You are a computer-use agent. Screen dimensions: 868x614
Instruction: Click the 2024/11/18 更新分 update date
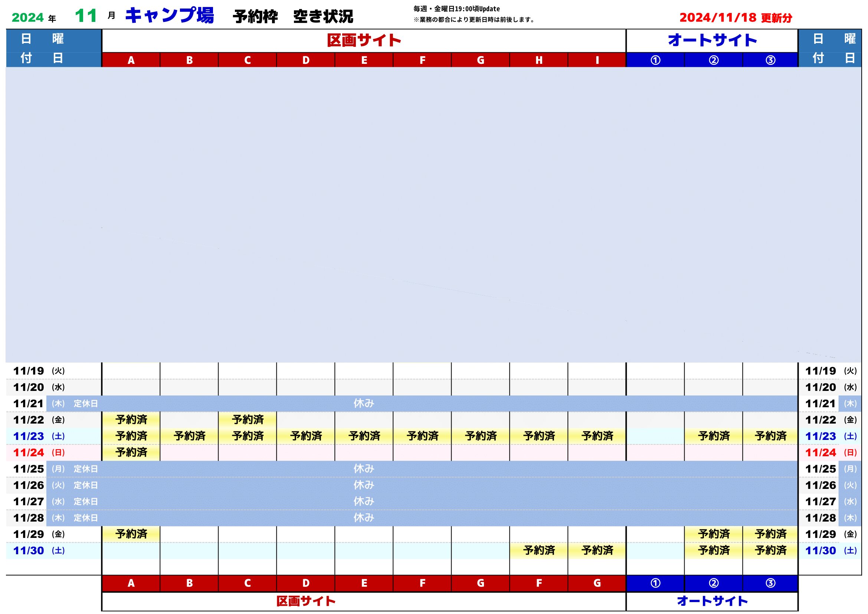(x=736, y=17)
